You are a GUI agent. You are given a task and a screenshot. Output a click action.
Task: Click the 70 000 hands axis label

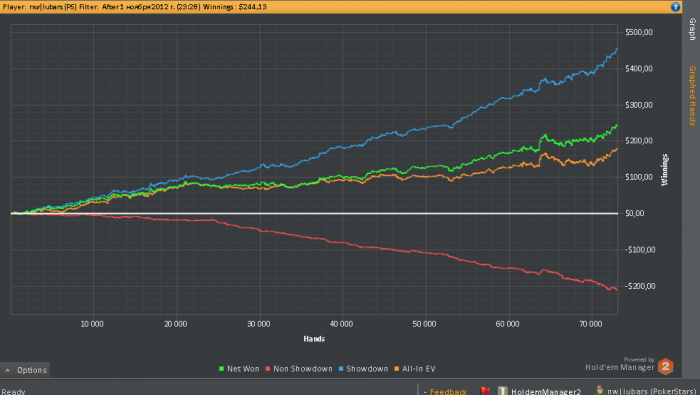click(591, 324)
